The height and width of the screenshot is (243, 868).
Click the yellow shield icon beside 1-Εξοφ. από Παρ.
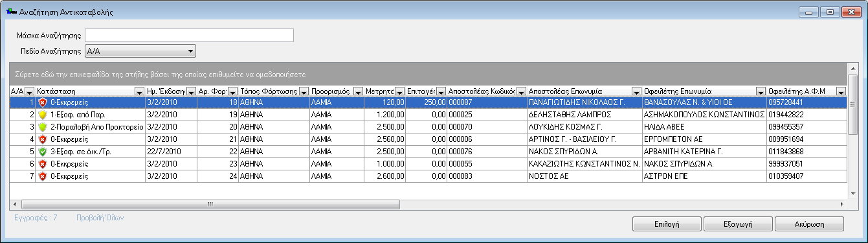pos(43,115)
